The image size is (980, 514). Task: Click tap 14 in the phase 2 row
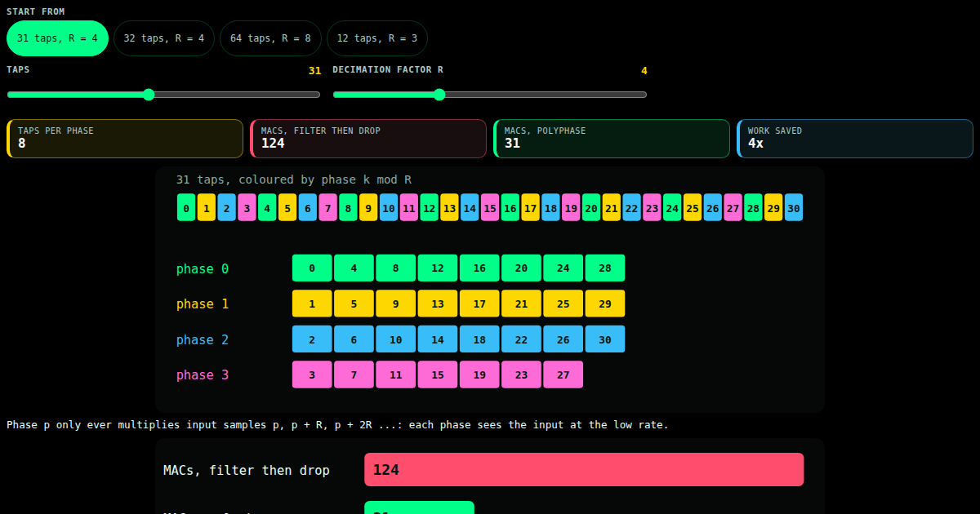click(x=438, y=339)
